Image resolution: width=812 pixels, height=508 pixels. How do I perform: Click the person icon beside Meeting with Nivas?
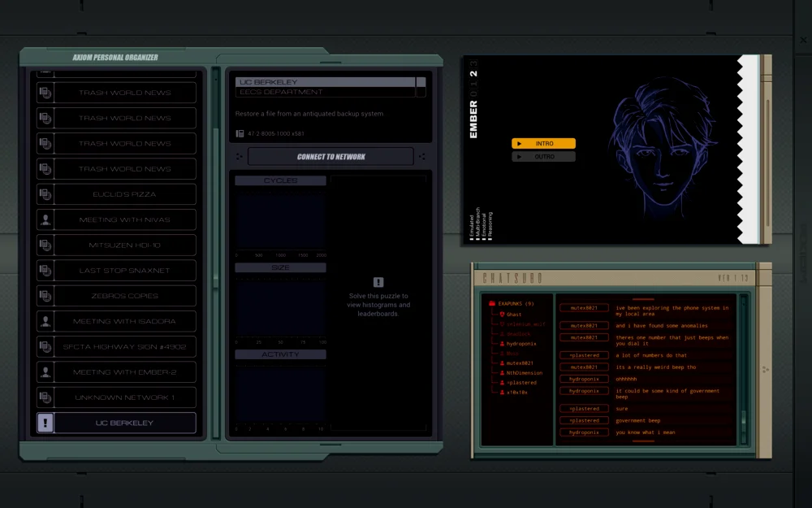(45, 219)
